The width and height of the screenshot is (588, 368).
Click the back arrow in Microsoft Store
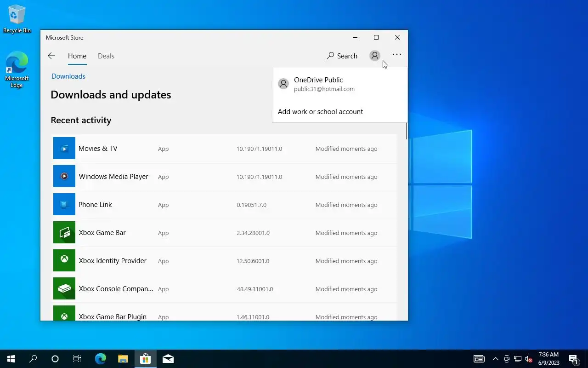[x=51, y=56]
